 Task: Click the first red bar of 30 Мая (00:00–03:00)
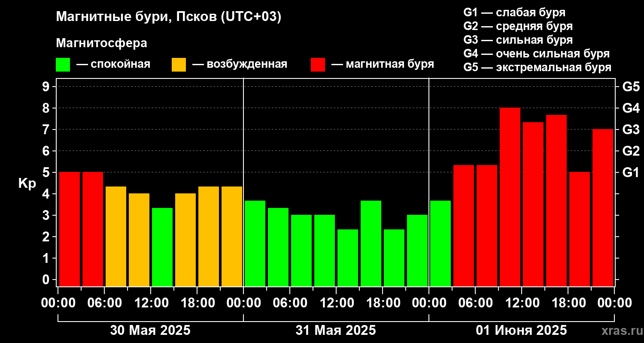point(70,229)
